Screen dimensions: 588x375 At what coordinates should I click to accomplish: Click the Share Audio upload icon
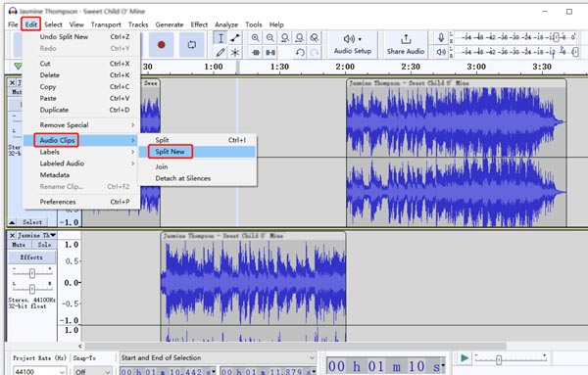[406, 39]
